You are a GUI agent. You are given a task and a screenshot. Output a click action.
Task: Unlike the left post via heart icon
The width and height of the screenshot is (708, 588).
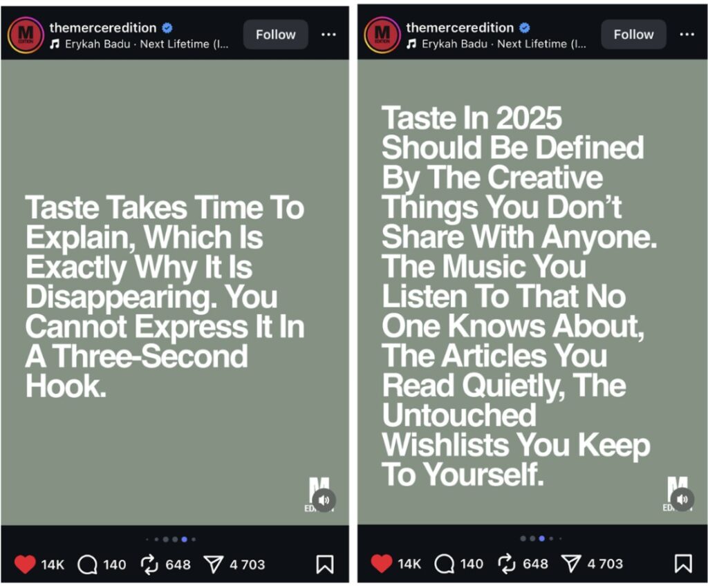[x=25, y=564]
